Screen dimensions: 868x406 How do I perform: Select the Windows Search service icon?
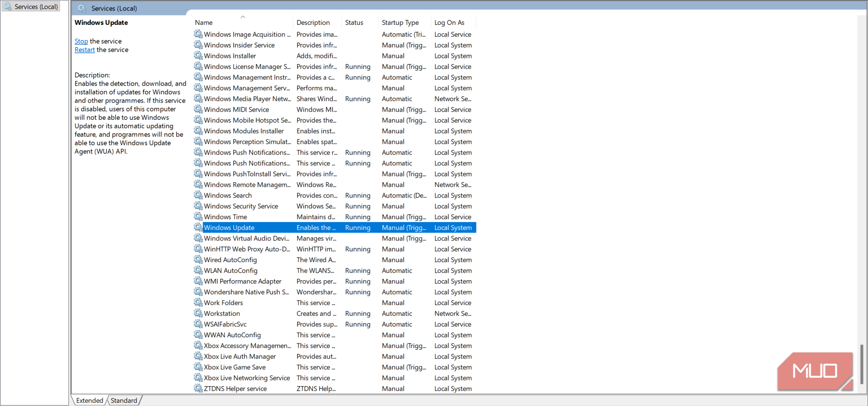[x=198, y=195]
